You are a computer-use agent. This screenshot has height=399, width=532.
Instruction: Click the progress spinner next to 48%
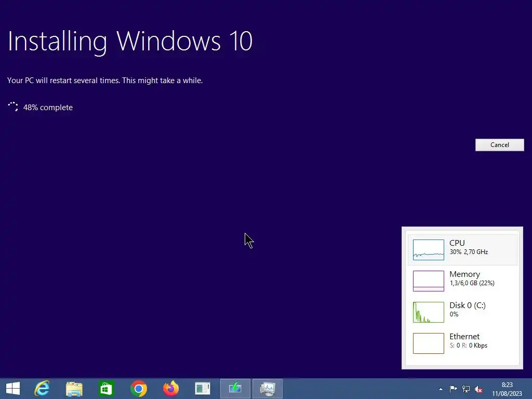(x=13, y=107)
